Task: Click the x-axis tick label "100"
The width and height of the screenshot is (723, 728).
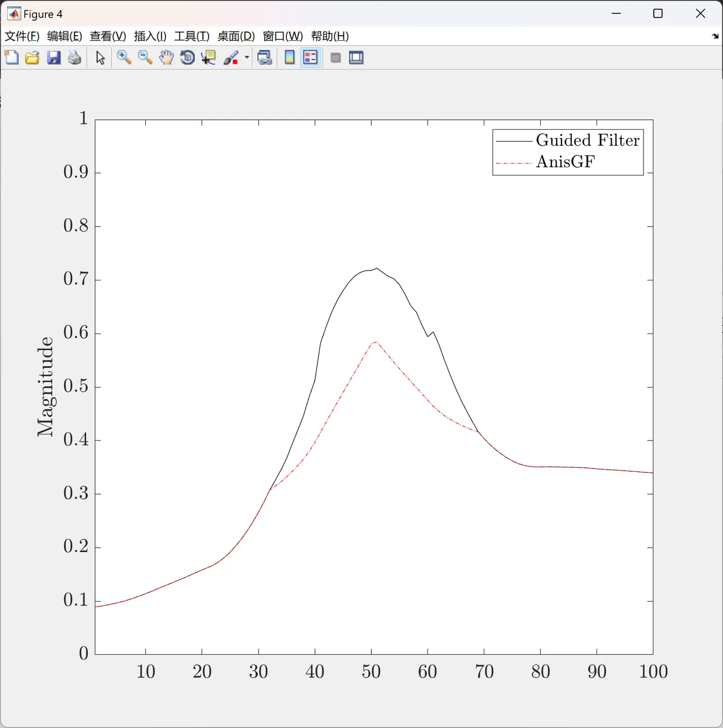Action: (653, 671)
